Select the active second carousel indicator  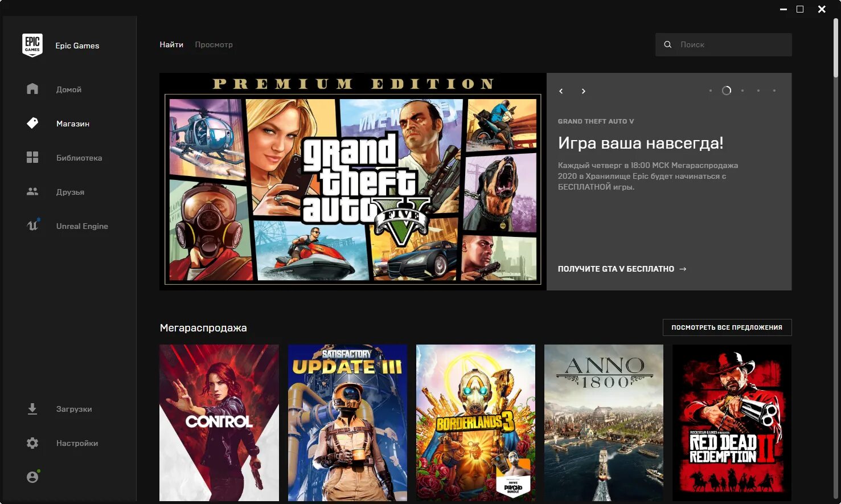(x=726, y=91)
